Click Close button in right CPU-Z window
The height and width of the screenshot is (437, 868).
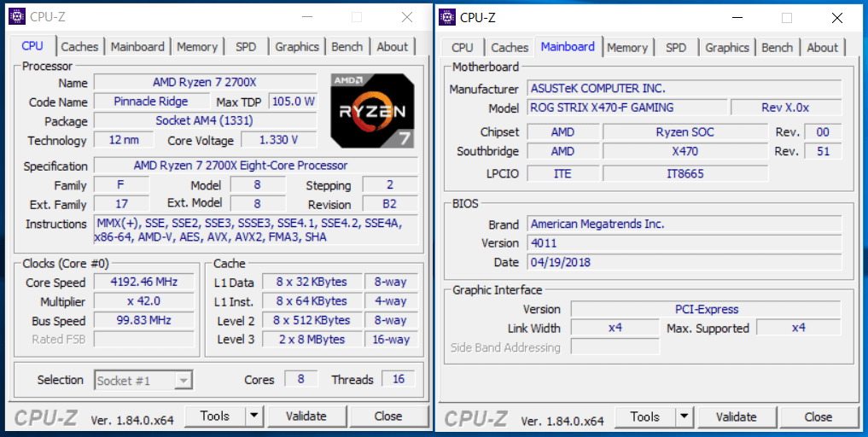[x=818, y=417]
